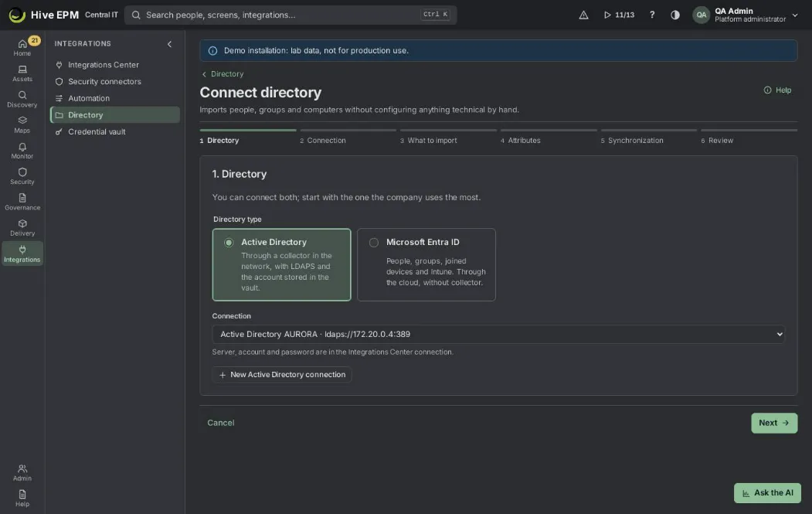
Task: Click the QA avatar circle
Action: [x=702, y=15]
